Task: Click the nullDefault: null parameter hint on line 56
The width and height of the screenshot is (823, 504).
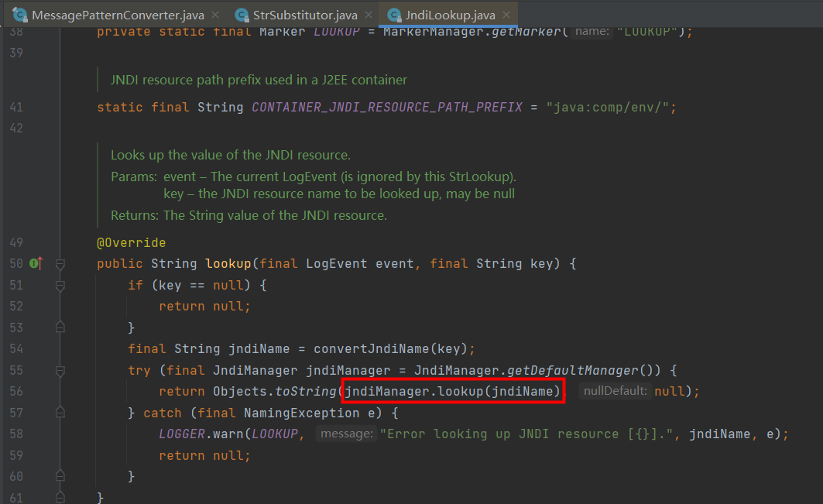Action: (615, 391)
